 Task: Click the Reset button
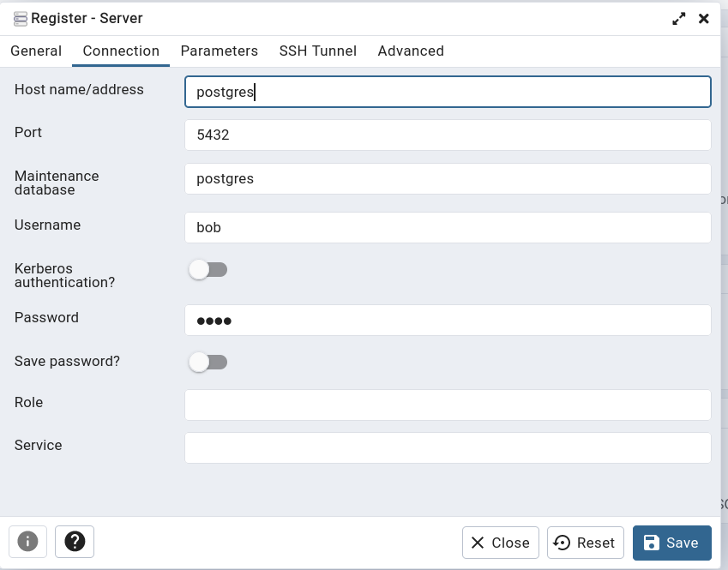tap(585, 543)
